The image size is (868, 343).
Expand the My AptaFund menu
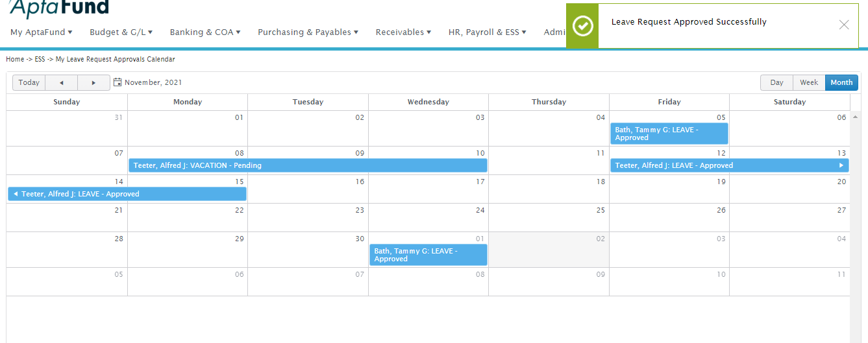point(42,32)
